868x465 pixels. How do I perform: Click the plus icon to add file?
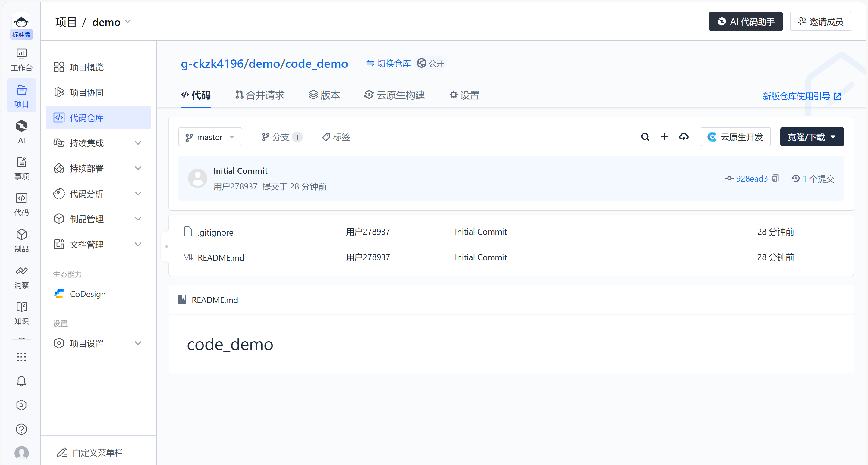(664, 137)
